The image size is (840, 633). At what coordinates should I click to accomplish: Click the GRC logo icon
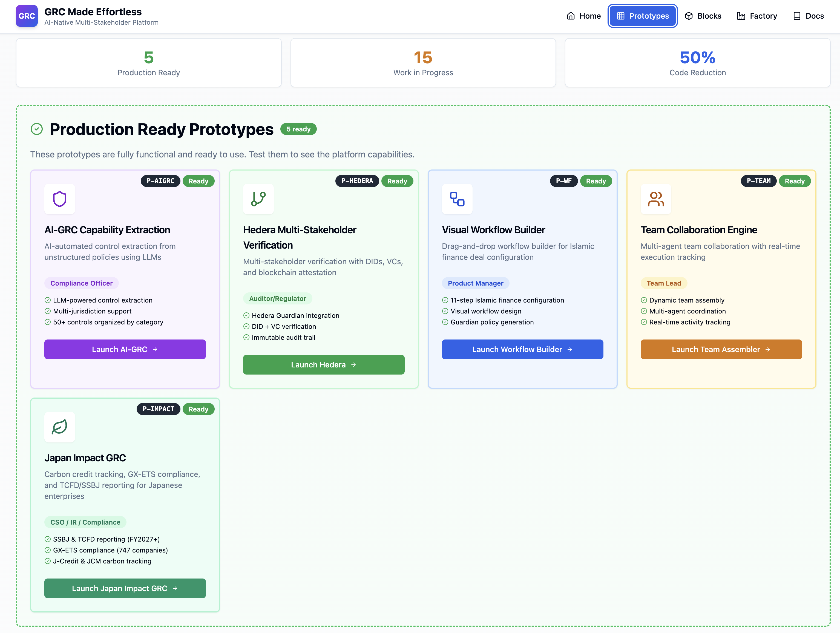pos(26,16)
